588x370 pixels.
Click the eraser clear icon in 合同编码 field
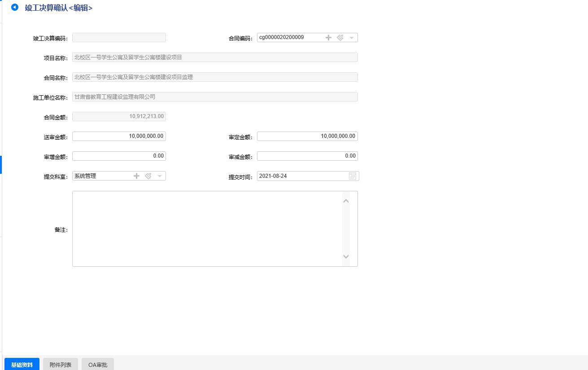(x=340, y=38)
